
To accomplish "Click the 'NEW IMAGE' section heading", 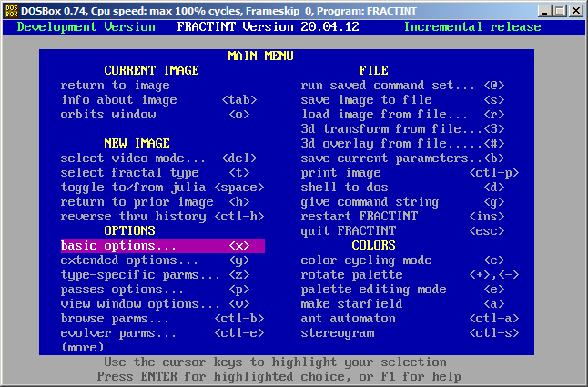I will tap(137, 143).
